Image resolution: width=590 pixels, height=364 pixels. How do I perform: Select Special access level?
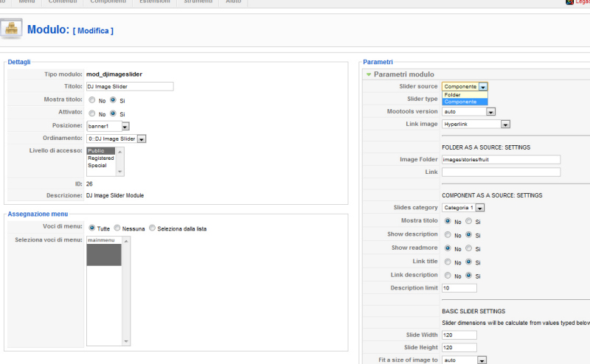tap(101, 166)
